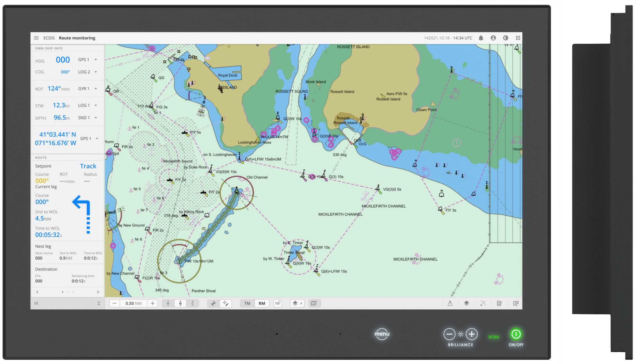Click the 0.50 NM range field

coord(133,303)
